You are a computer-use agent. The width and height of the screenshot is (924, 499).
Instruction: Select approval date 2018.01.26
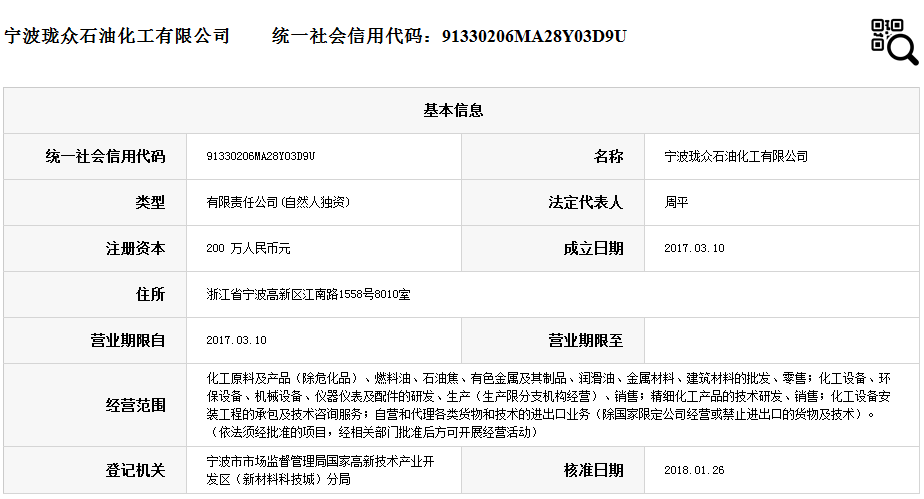694,470
